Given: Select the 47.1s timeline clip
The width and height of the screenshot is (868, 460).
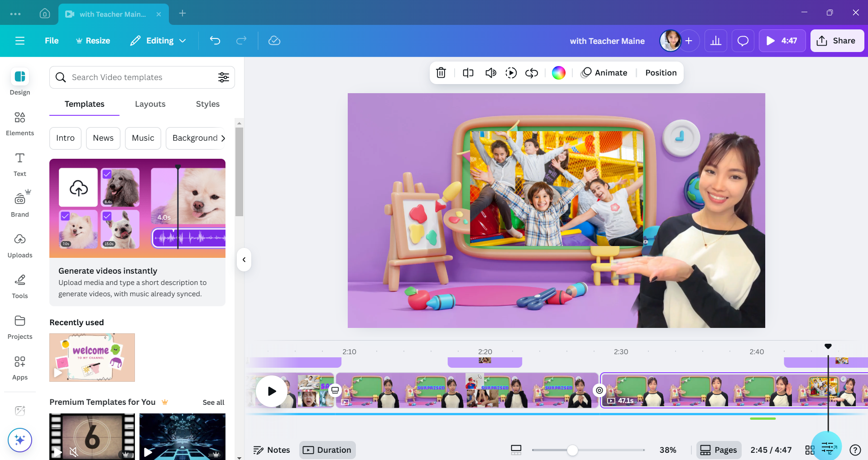Looking at the screenshot, I should [734, 390].
